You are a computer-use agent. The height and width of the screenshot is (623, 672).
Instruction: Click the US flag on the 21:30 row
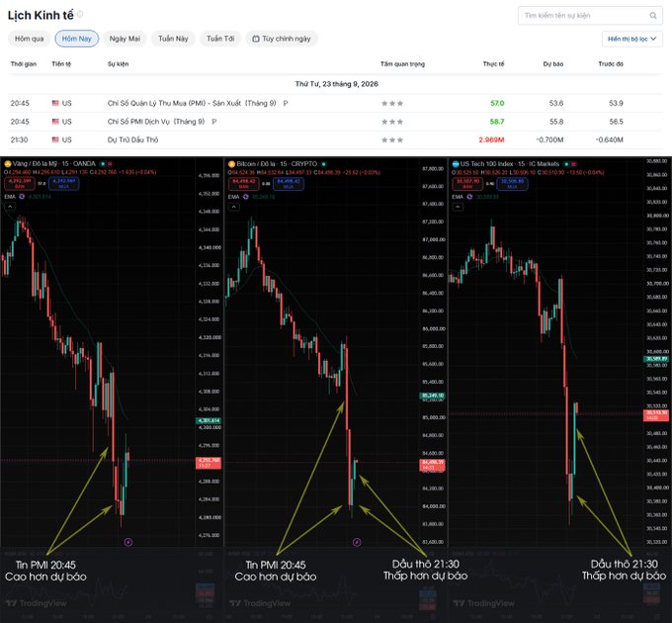pyautogui.click(x=55, y=139)
